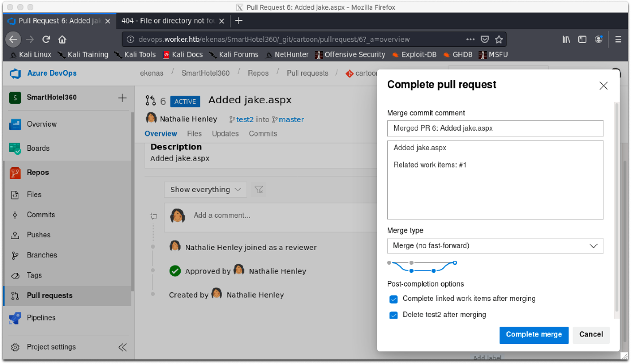Open a new browser tab

(x=239, y=21)
